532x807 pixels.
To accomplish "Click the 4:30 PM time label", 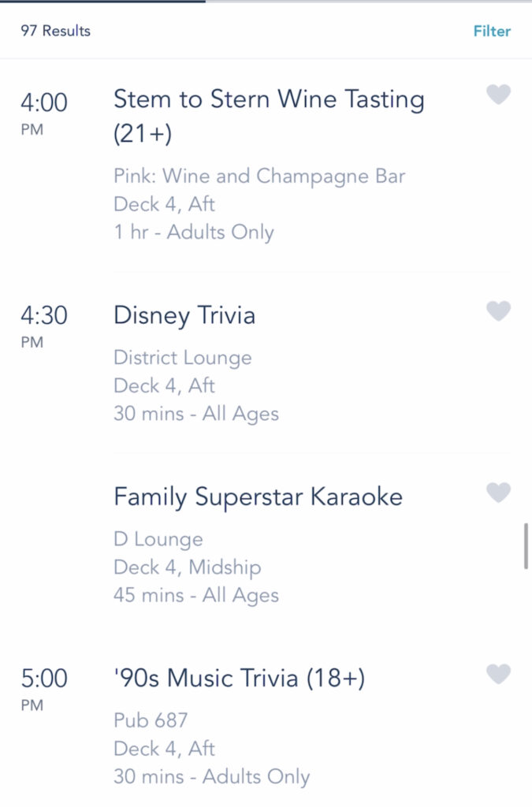I will click(43, 325).
